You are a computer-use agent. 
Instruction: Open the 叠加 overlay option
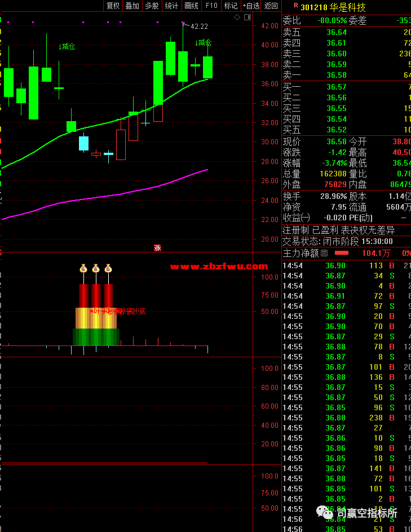click(x=132, y=6)
